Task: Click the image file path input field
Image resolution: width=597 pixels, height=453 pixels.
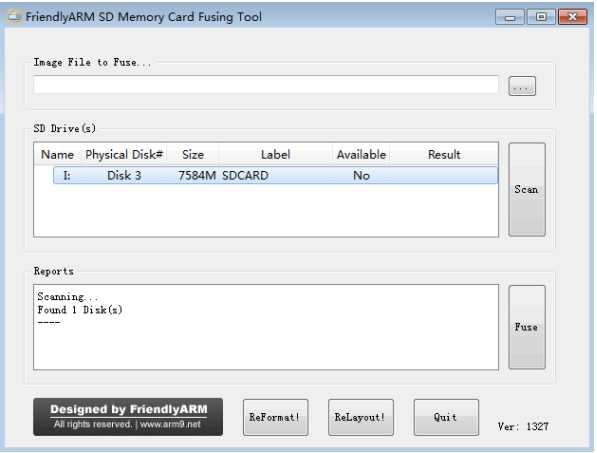Action: 266,84
